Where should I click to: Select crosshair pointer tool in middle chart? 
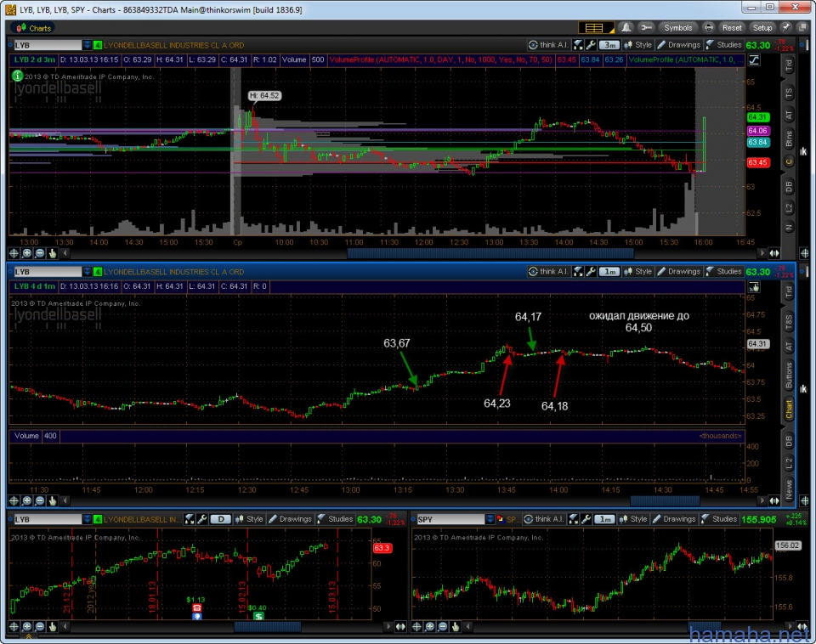pos(14,500)
